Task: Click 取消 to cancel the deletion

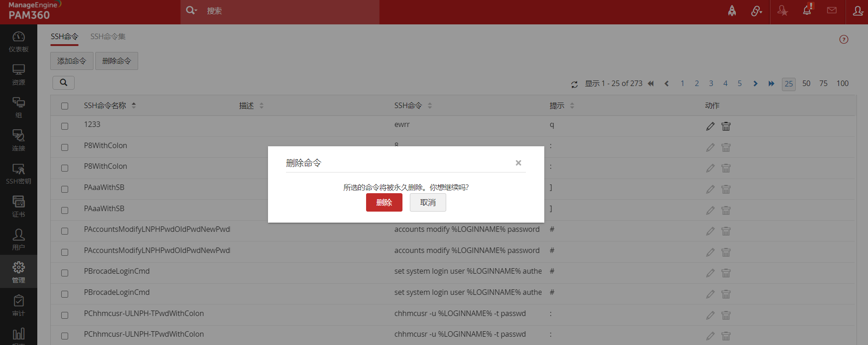Action: (x=428, y=202)
